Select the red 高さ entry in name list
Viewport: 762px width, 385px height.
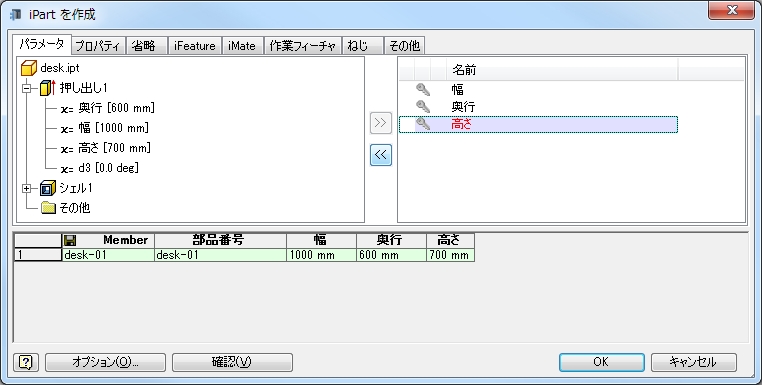click(462, 124)
